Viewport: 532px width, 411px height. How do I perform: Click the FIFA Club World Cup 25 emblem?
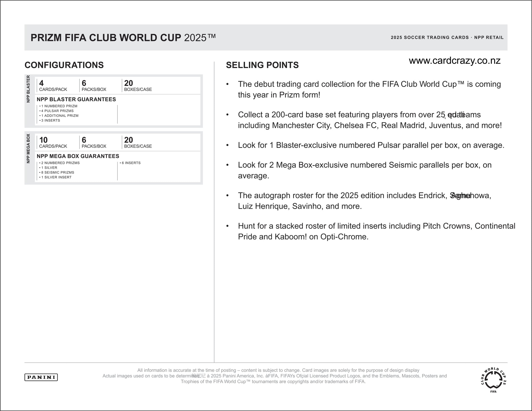coord(493,380)
